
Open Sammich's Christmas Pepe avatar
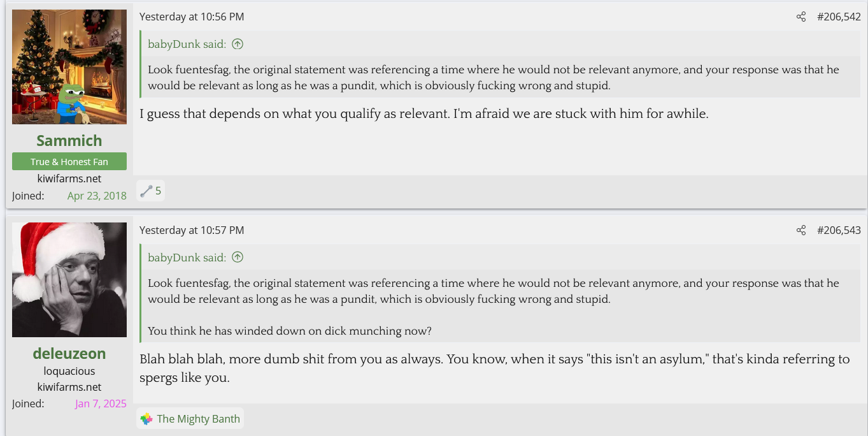(x=69, y=67)
